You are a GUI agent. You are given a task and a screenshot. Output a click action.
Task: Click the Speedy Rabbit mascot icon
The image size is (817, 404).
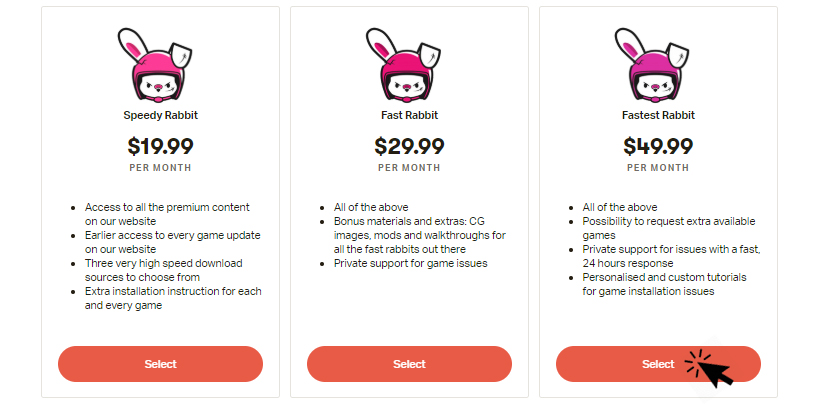160,66
